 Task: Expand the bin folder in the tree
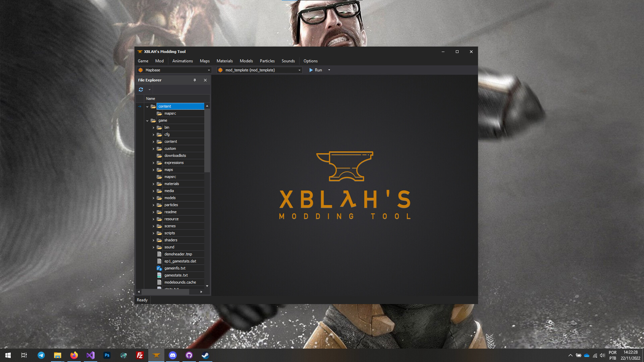click(x=153, y=127)
